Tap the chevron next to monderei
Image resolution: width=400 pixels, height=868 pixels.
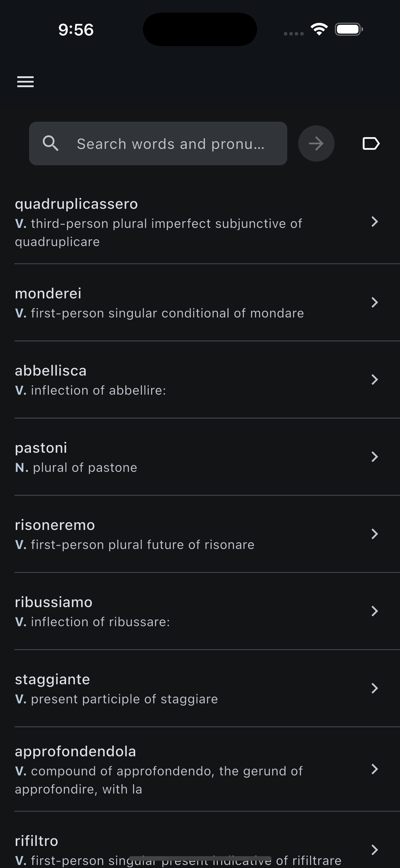374,302
